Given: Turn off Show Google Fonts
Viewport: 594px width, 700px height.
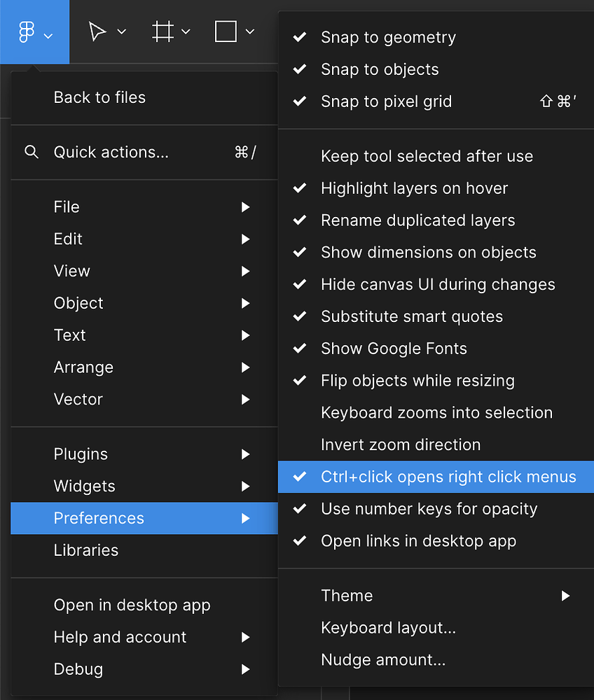Looking at the screenshot, I should (394, 349).
